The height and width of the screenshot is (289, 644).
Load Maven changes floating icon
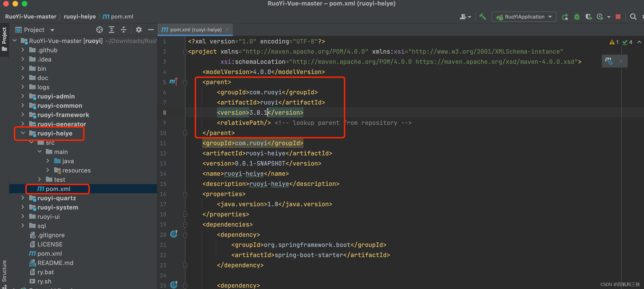tap(609, 61)
